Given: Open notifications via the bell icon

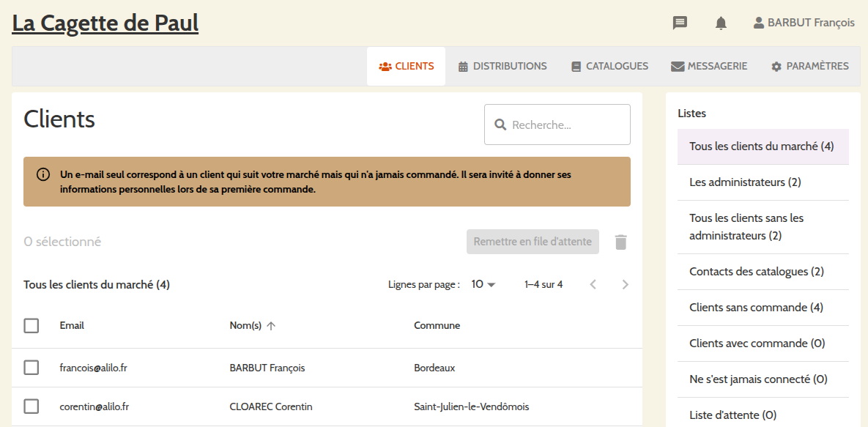Looking at the screenshot, I should click(721, 23).
